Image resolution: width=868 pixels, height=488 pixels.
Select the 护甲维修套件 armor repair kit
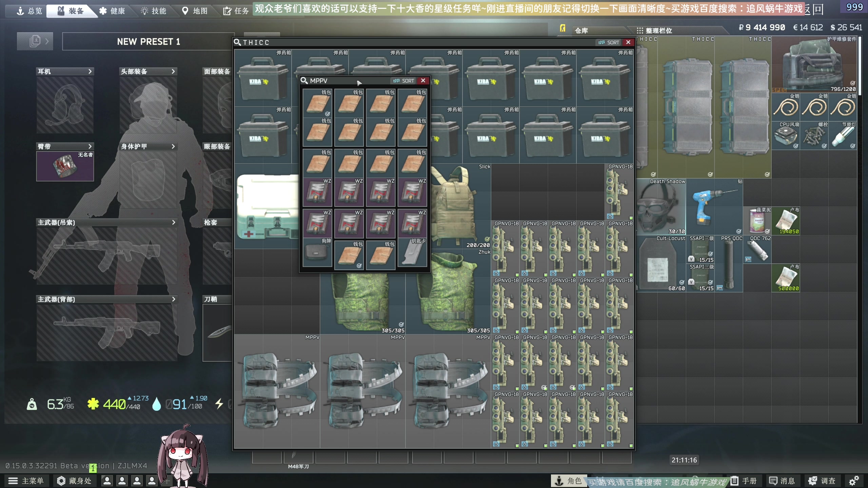815,64
